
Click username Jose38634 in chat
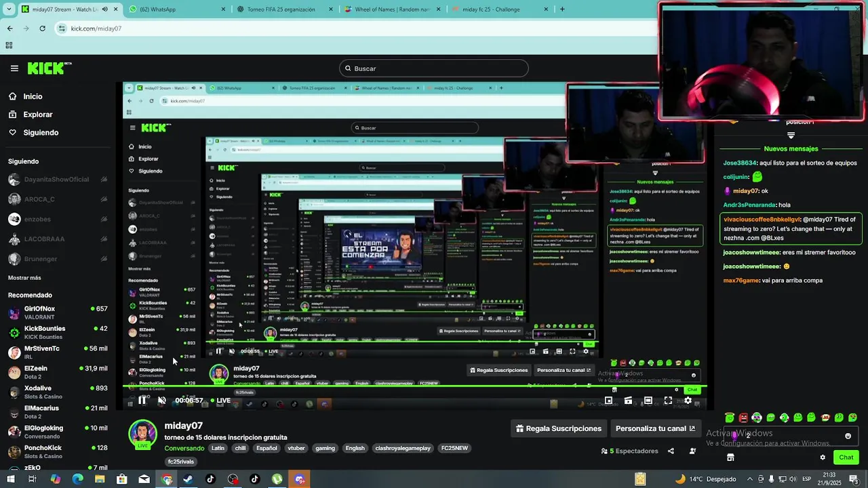click(x=739, y=163)
